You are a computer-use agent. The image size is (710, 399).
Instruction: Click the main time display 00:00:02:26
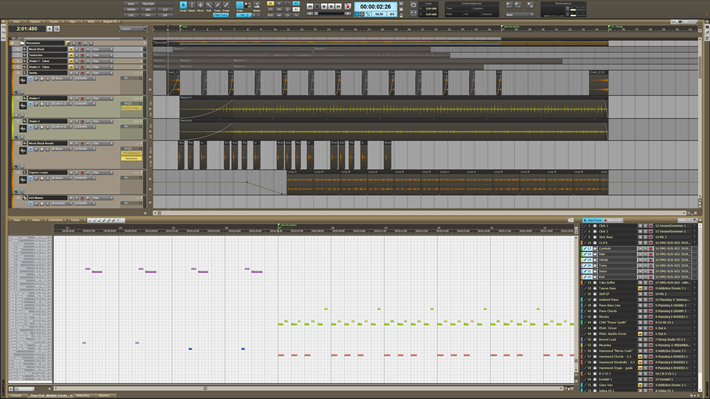pyautogui.click(x=375, y=6)
